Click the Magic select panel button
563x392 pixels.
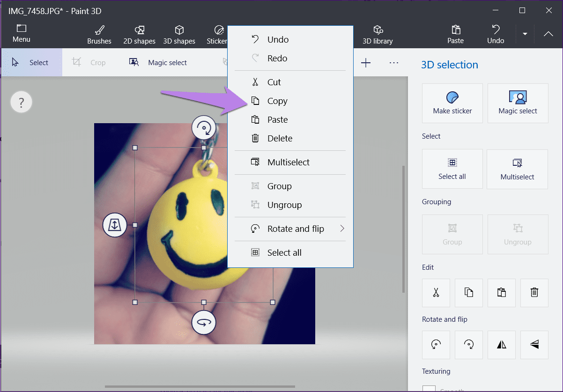pyautogui.click(x=518, y=103)
